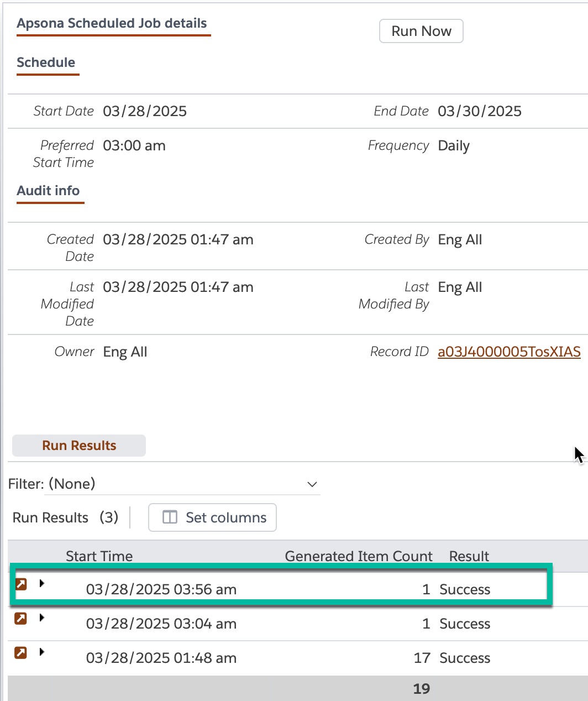Open the Filter (None) dropdown
This screenshot has height=701, width=588.
click(182, 484)
